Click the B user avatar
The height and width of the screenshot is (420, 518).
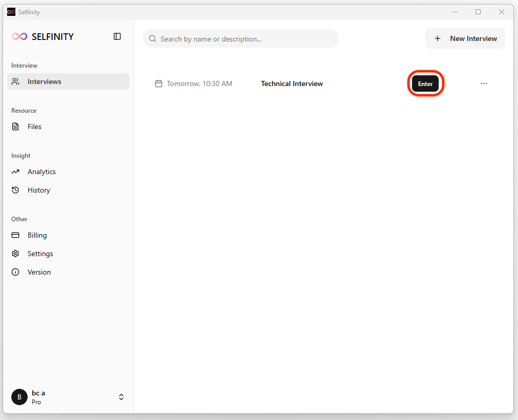(x=19, y=397)
